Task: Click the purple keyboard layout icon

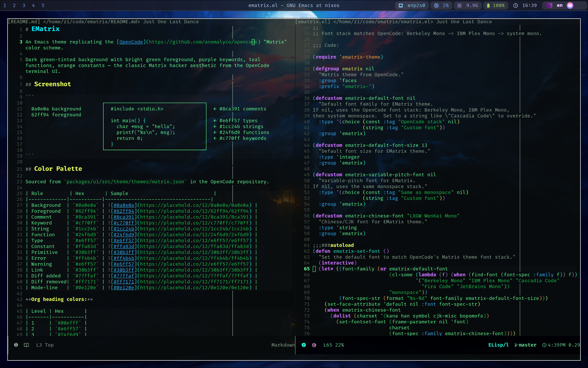Action: 549,5
